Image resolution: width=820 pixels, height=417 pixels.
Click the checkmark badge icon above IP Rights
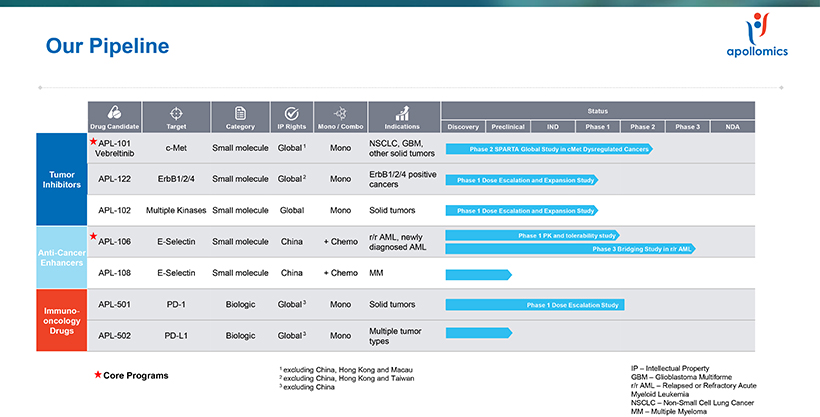tap(291, 113)
